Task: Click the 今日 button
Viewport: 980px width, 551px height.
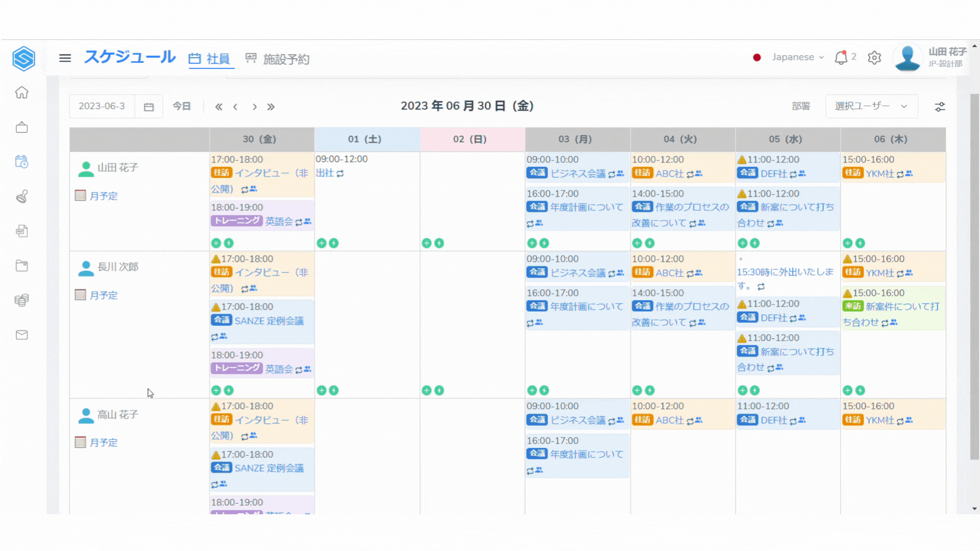Action: (182, 106)
